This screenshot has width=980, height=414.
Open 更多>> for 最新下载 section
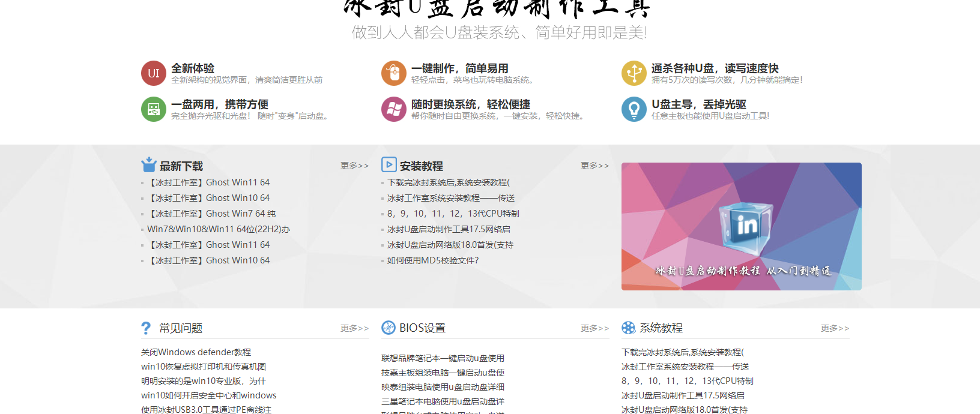tap(355, 166)
